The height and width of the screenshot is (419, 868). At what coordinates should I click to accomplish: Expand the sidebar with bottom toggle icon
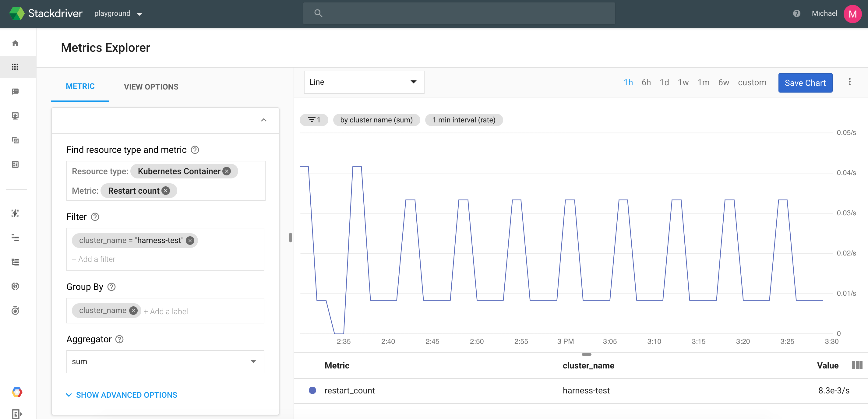coord(17,414)
